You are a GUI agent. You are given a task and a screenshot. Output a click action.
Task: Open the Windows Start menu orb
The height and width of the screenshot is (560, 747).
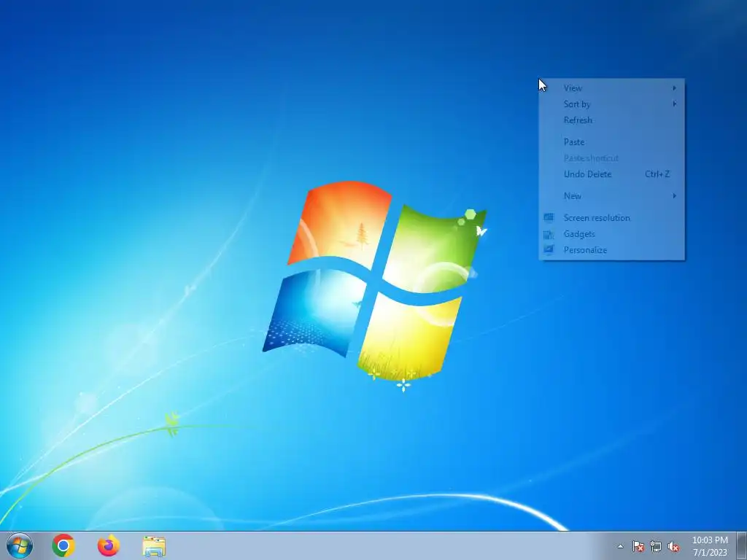click(20, 545)
